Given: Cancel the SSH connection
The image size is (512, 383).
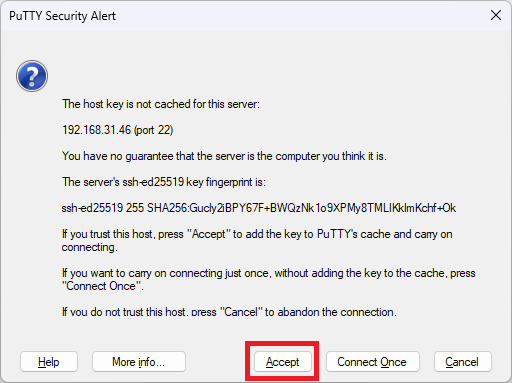Looking at the screenshot, I should pos(462,362).
